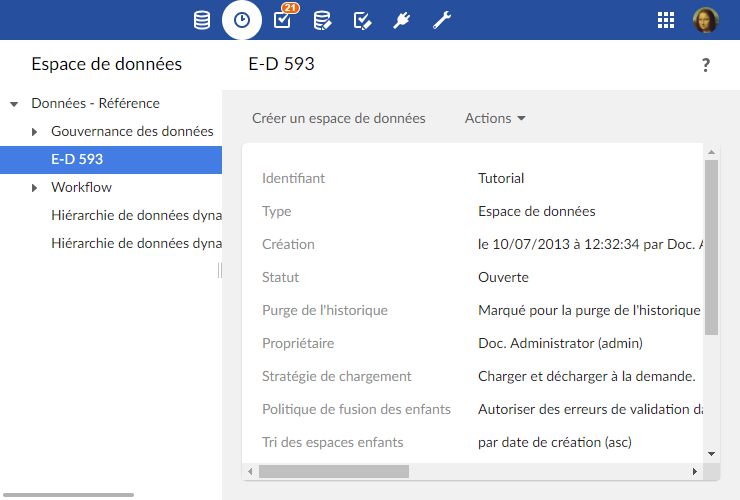The image size is (740, 500).
Task: Click the sidebar panel splitter handle
Action: coord(220,271)
